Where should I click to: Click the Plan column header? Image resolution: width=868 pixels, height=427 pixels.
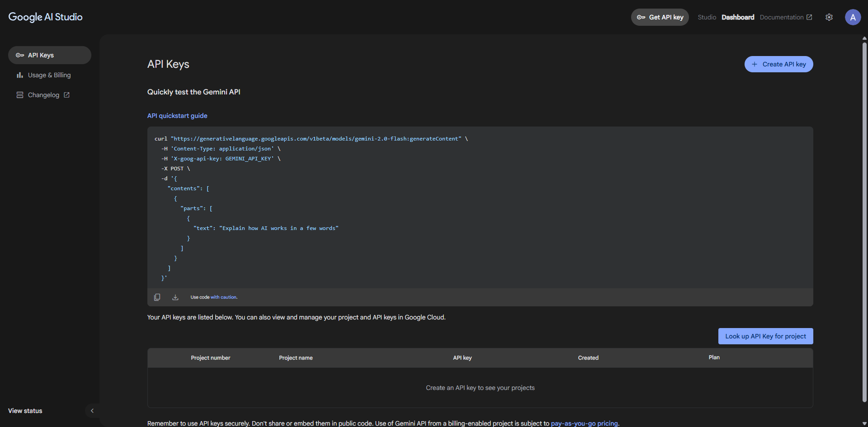(714, 357)
